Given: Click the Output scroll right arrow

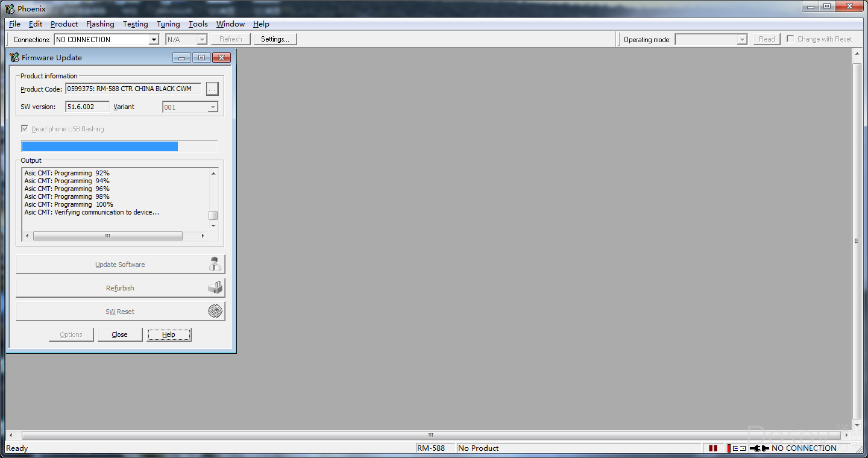Looking at the screenshot, I should (x=203, y=236).
